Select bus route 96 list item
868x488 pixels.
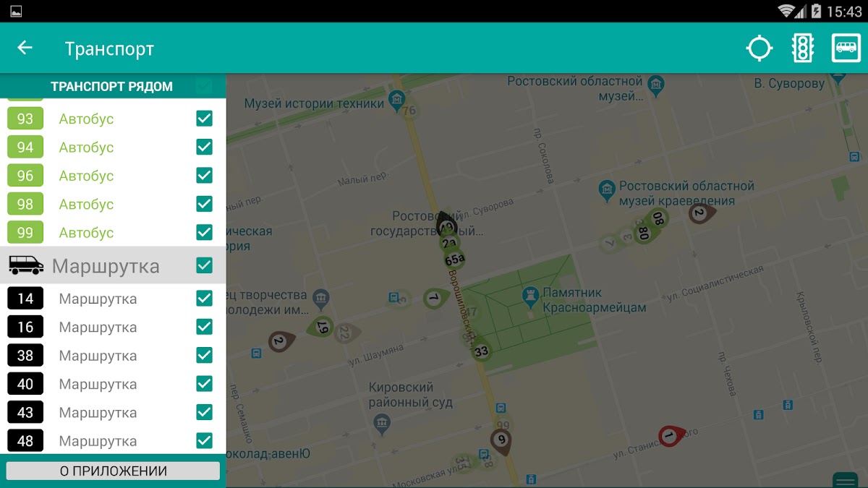coord(87,176)
